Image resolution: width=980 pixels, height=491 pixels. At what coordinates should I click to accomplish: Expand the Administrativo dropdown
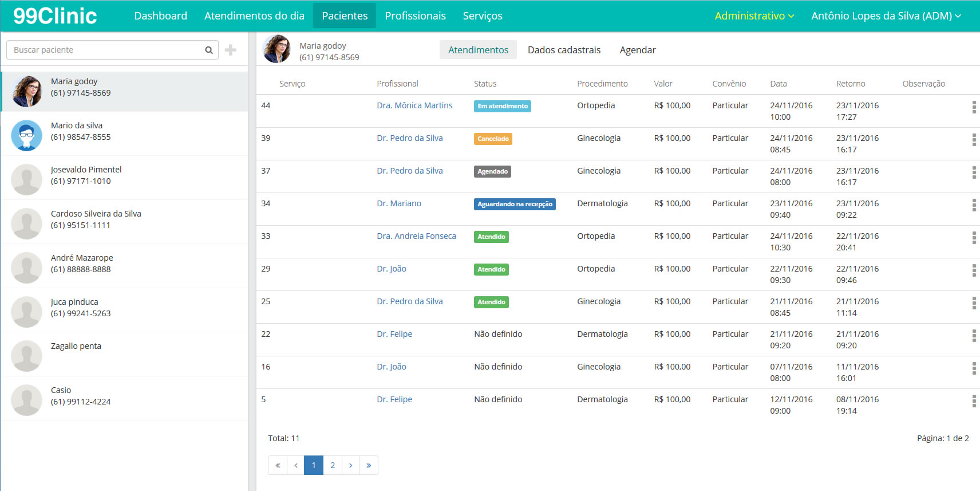[754, 16]
